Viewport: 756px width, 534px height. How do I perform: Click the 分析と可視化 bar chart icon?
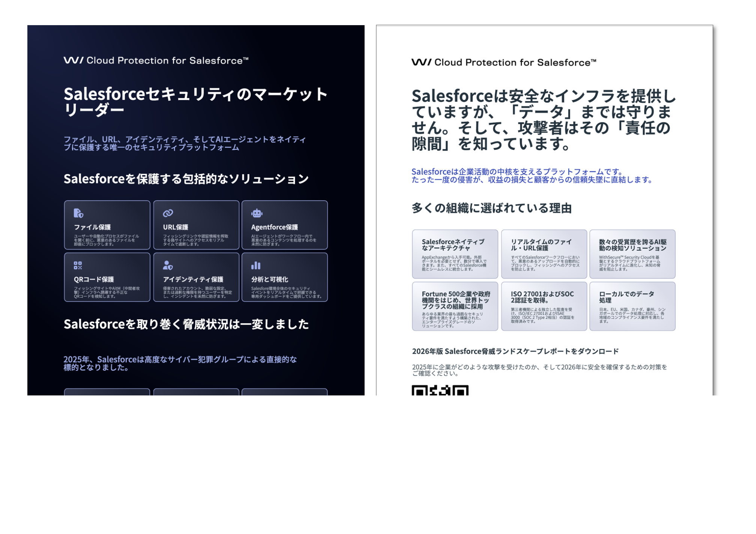point(256,265)
